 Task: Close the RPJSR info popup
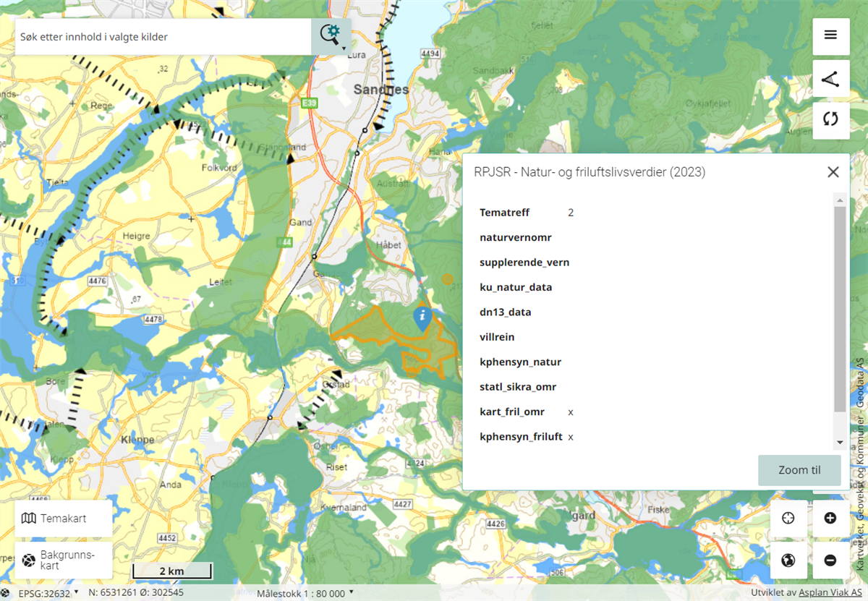tap(833, 172)
